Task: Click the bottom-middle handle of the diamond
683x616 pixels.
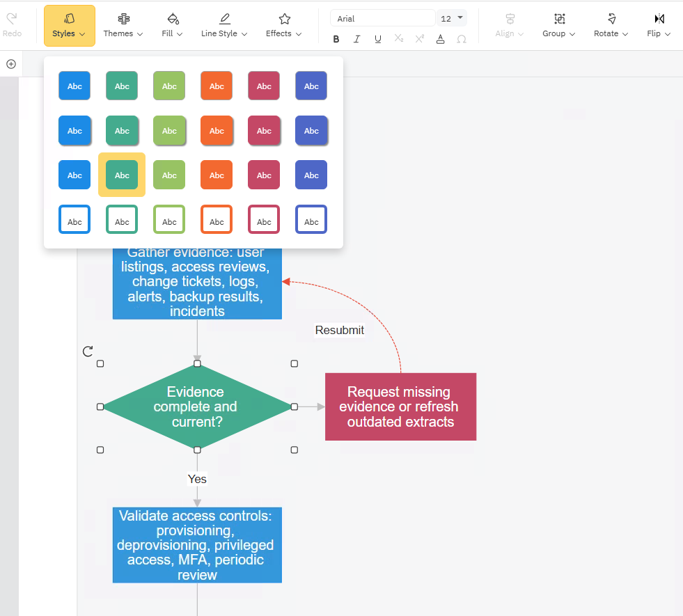Action: (197, 450)
